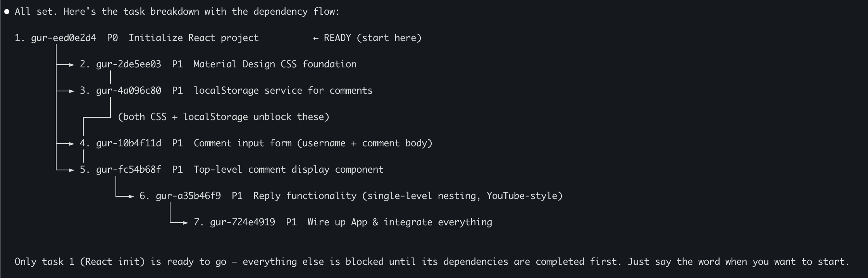Viewport: 868px width, 278px height.
Task: Click task ID gur-2de5ee03
Action: (129, 64)
